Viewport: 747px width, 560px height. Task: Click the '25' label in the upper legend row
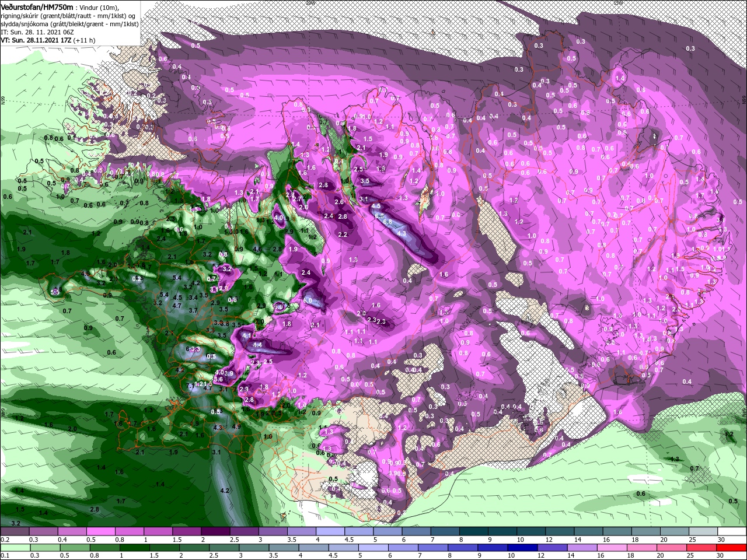[693, 540]
